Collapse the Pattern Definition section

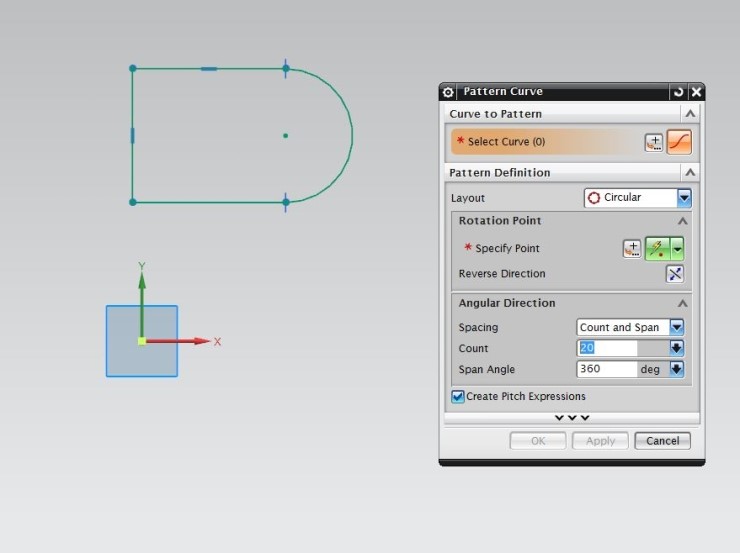tap(690, 172)
